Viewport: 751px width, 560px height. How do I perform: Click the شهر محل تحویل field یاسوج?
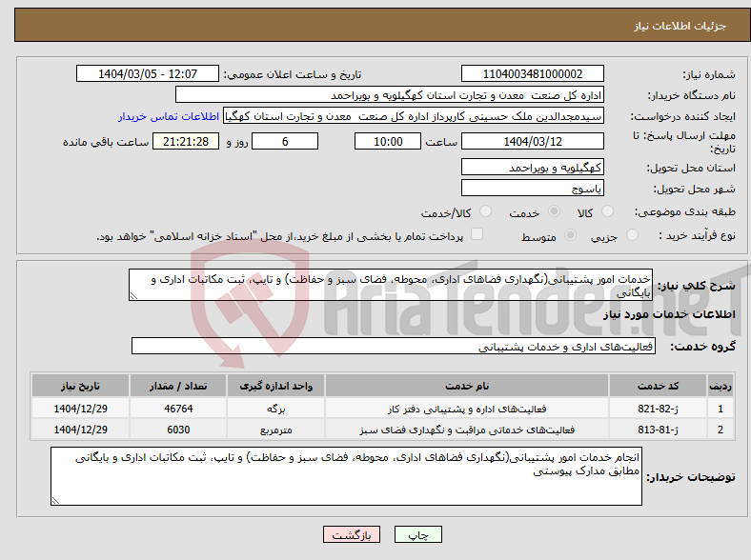[x=532, y=188]
